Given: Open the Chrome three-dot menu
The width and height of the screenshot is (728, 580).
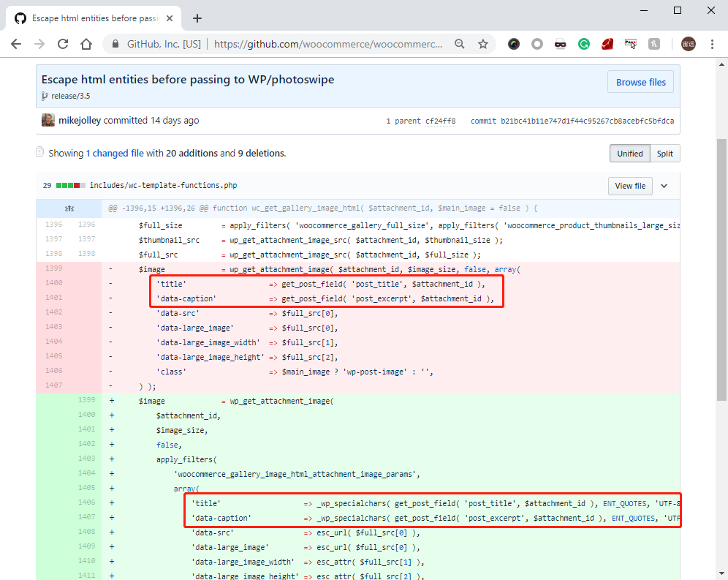Looking at the screenshot, I should (x=712, y=44).
